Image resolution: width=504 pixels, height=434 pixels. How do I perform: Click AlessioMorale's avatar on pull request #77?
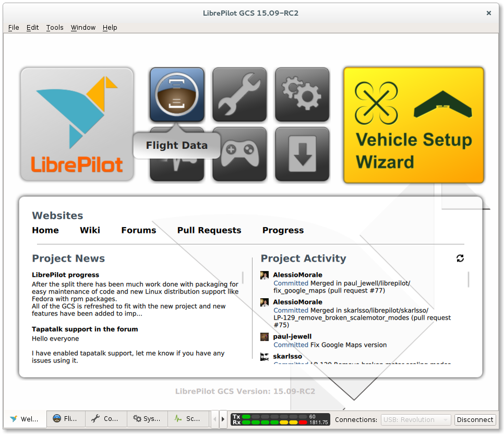click(x=264, y=275)
